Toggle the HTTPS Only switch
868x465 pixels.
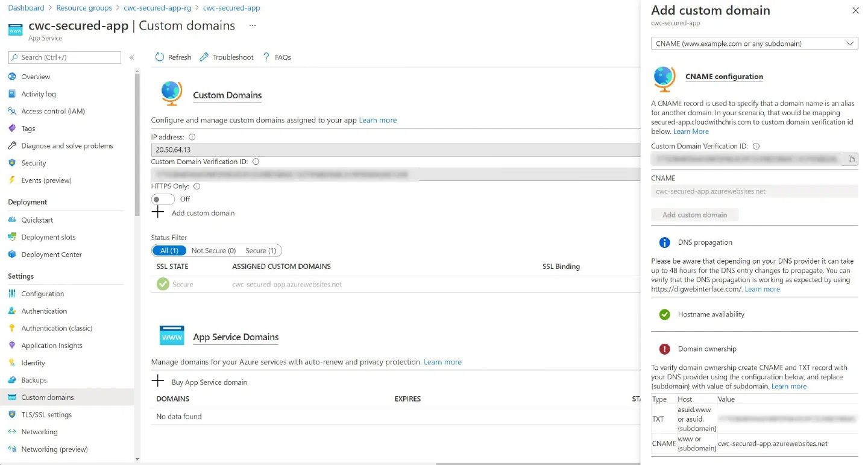pyautogui.click(x=163, y=199)
